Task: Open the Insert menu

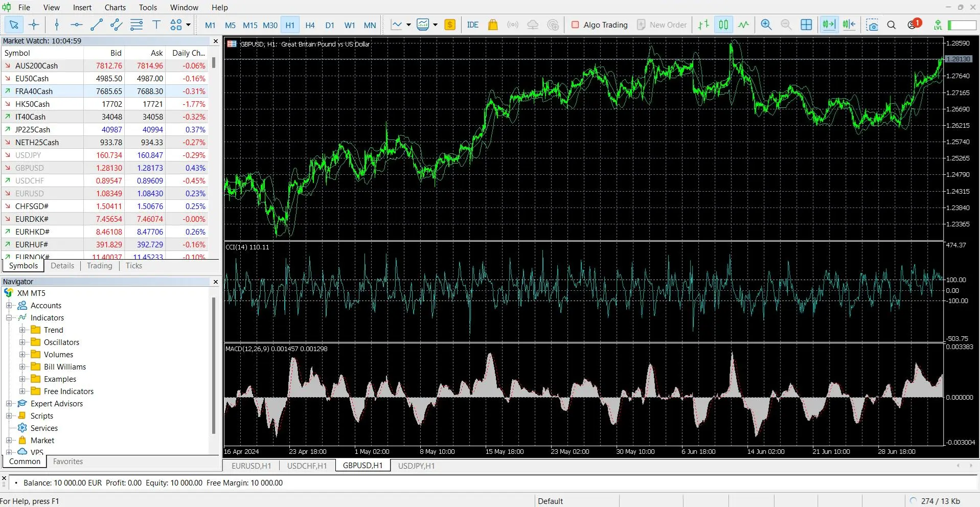Action: click(x=82, y=7)
